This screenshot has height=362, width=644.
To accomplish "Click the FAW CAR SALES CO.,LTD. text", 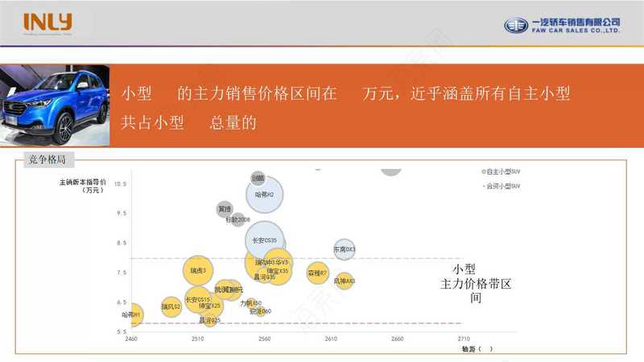I will (575, 31).
